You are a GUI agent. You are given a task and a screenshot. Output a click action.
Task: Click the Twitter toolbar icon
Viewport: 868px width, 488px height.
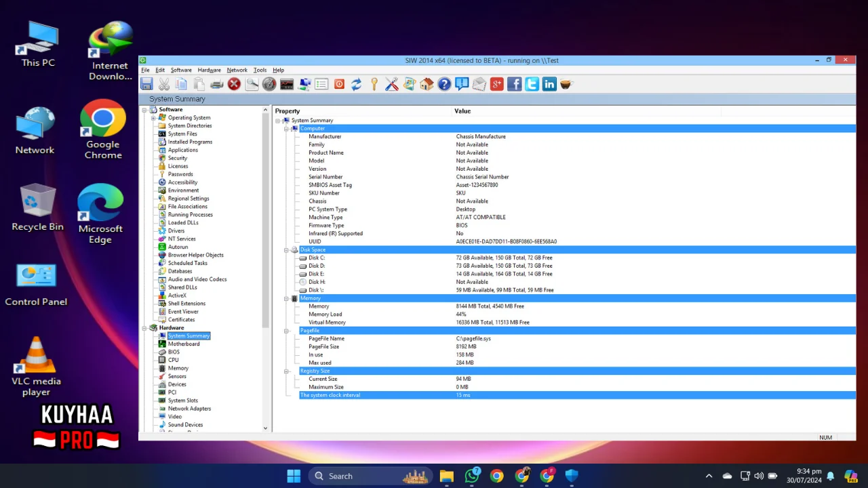pos(532,84)
